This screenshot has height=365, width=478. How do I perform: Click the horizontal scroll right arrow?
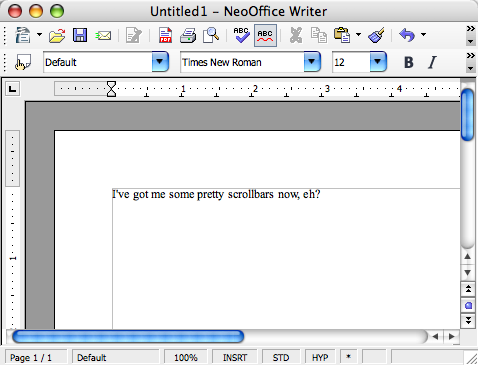click(x=451, y=336)
